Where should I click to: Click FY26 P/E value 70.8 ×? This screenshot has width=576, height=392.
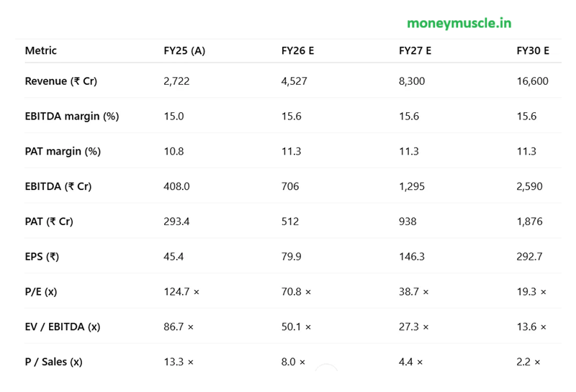[296, 292]
